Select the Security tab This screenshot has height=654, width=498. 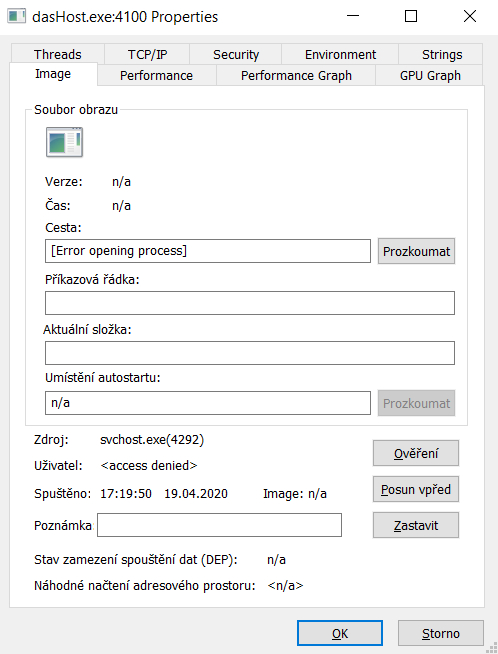[236, 54]
